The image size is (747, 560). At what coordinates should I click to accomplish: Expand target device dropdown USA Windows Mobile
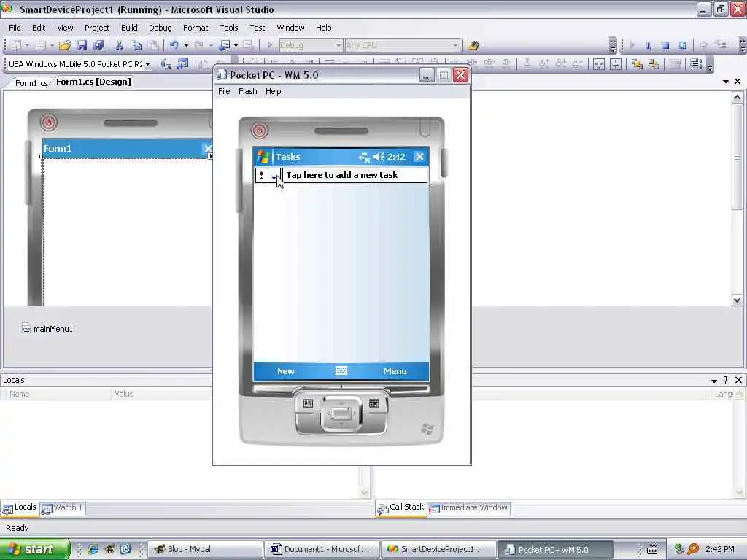click(147, 64)
